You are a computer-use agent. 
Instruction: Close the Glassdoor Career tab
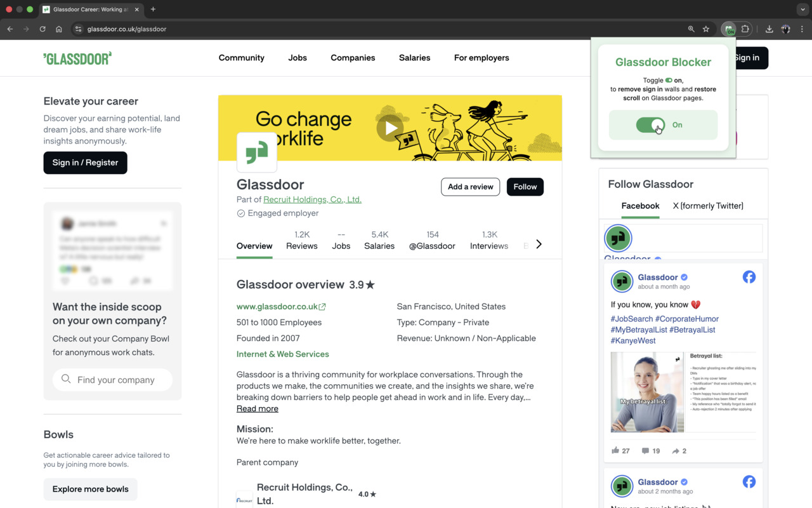coord(137,10)
